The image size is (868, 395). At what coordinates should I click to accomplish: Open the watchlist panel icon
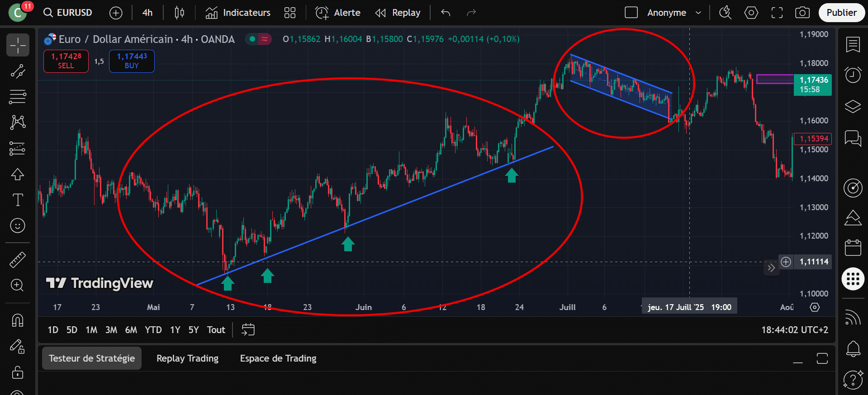(853, 45)
